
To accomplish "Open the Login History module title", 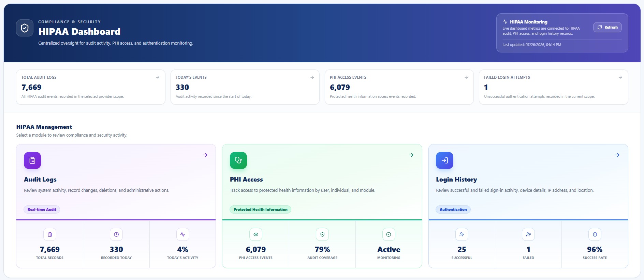I will 456,180.
